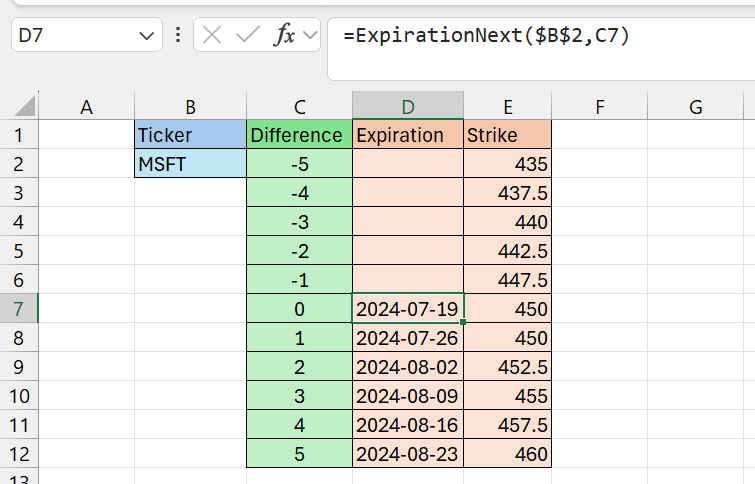Image resolution: width=755 pixels, height=484 pixels.
Task: Click the Name Box showing D7
Action: (70, 36)
